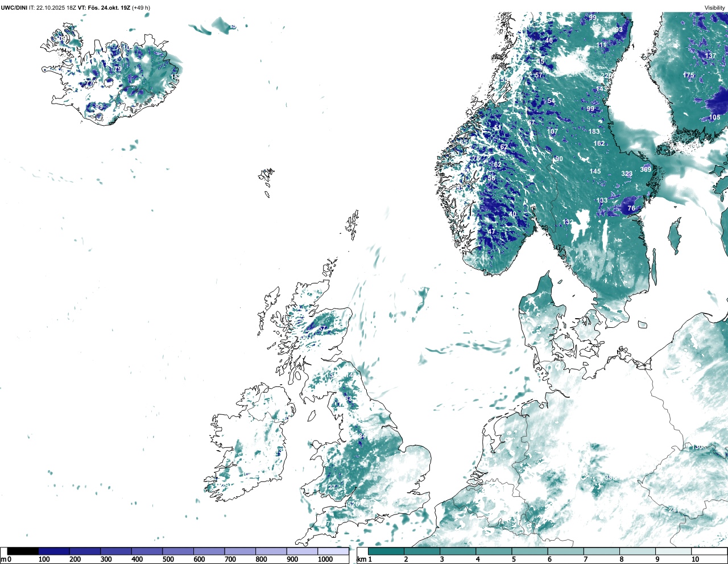Click the '323' visibility value in Sweden
Image resolution: width=728 pixels, height=564 pixels.
click(x=627, y=174)
